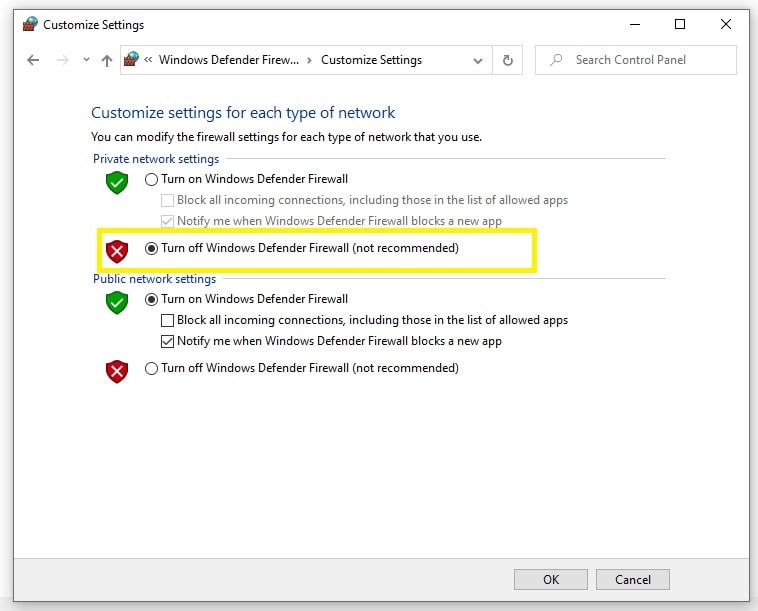Toggle private Notify me checkbox
The image size is (758, 611).
(x=167, y=221)
